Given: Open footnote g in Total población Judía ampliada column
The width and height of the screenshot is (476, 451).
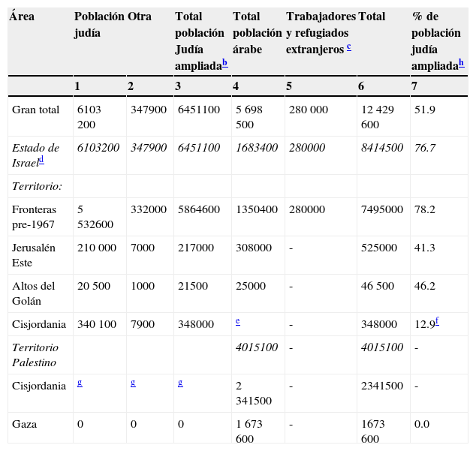Looking at the screenshot, I should click(180, 382).
